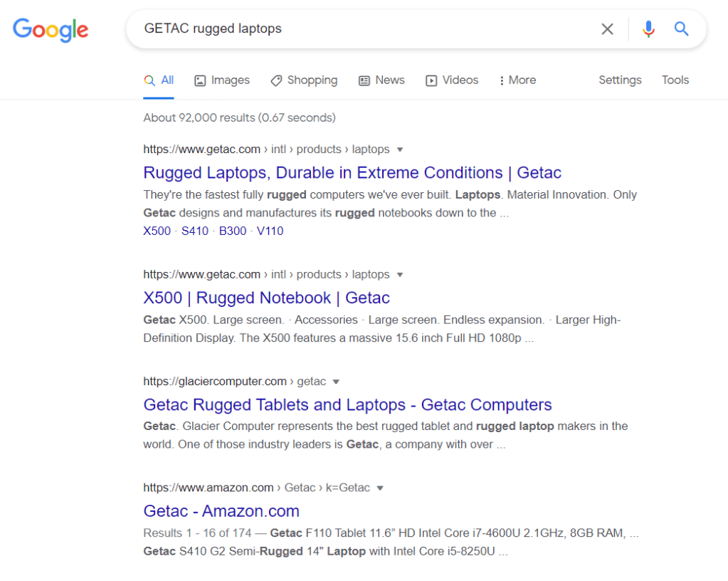Viewport: 728px width, 581px height.
Task: Click the Videos tab play icon
Action: tap(431, 80)
